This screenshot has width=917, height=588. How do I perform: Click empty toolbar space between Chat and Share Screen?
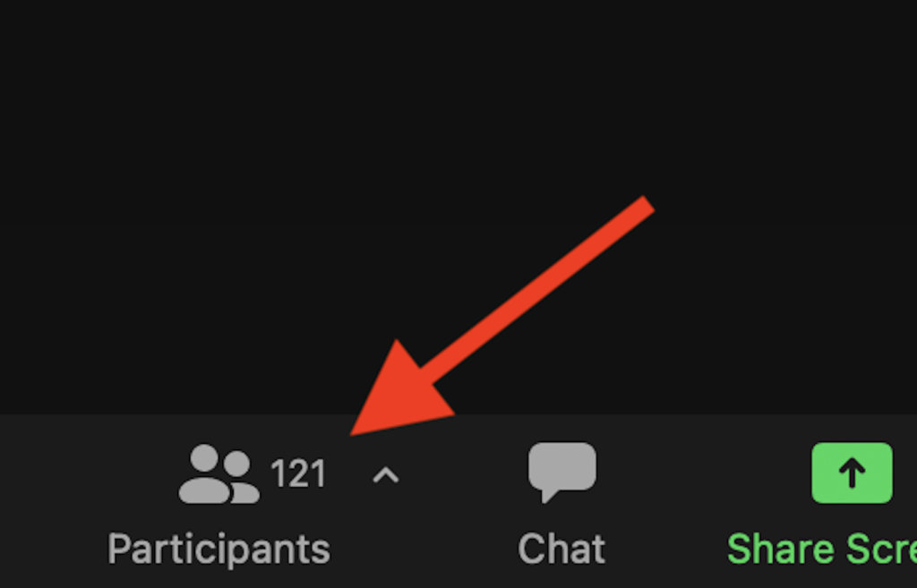click(x=666, y=503)
